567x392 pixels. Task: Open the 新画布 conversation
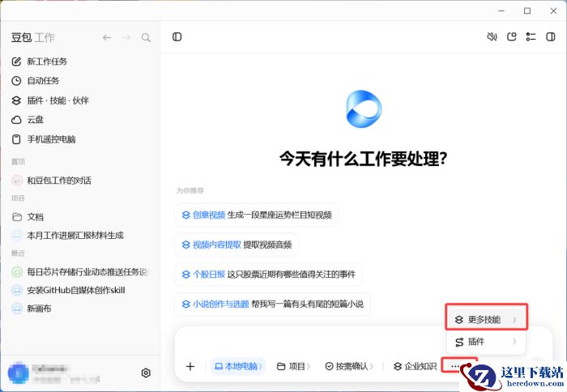(x=31, y=309)
